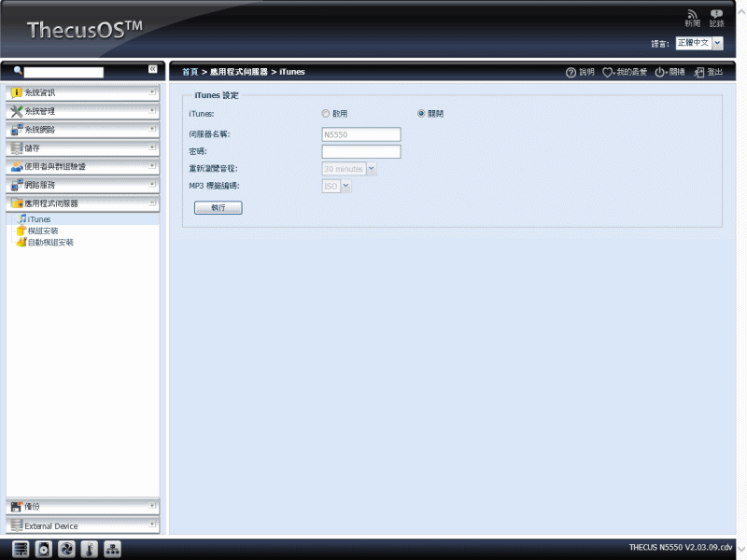Expand the system network section plus

pyautogui.click(x=152, y=129)
